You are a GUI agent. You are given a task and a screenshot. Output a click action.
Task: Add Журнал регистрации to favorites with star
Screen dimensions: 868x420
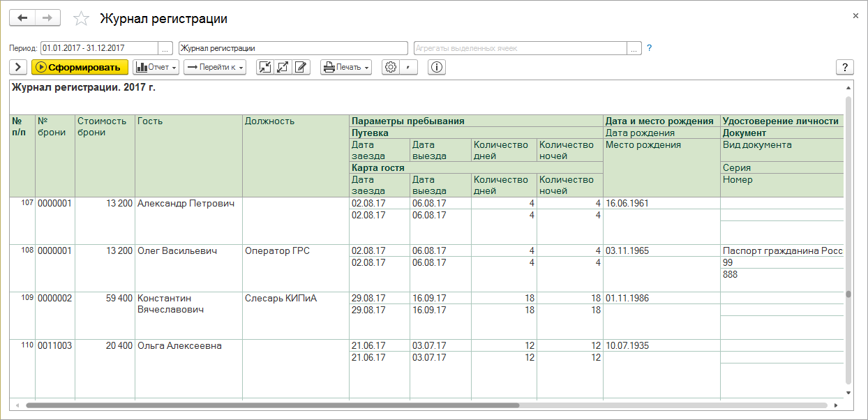coord(81,19)
